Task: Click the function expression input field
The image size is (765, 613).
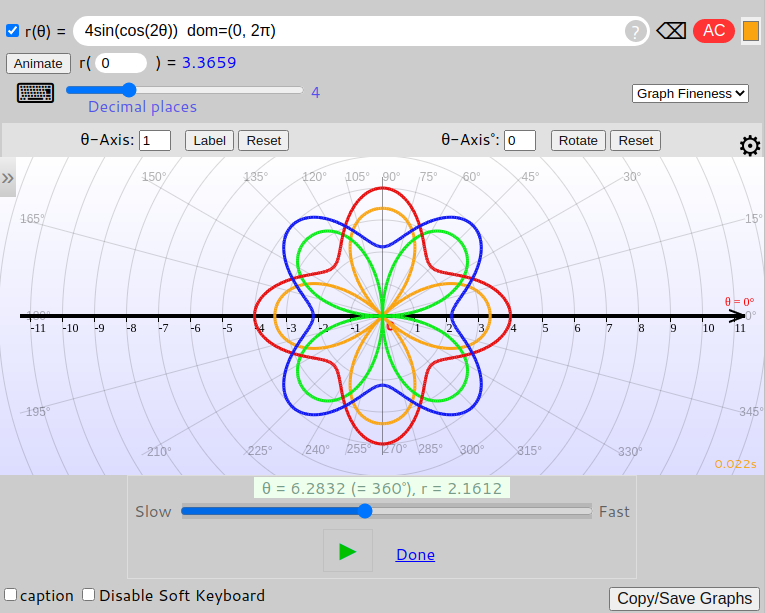Action: click(x=350, y=31)
